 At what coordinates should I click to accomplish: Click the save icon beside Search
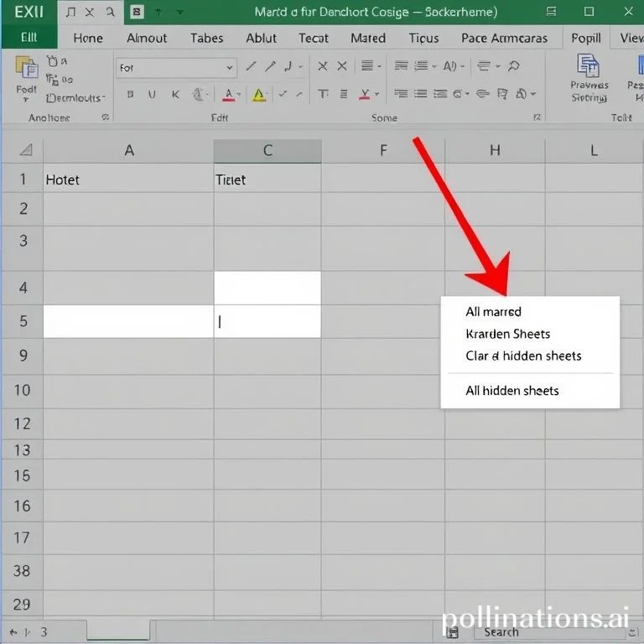tap(452, 631)
